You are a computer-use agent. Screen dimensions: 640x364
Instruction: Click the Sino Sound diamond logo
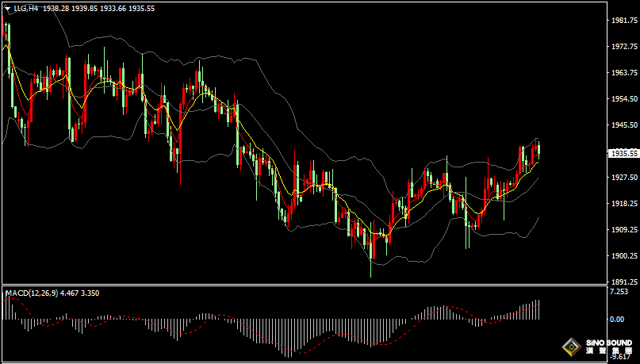coord(570,347)
